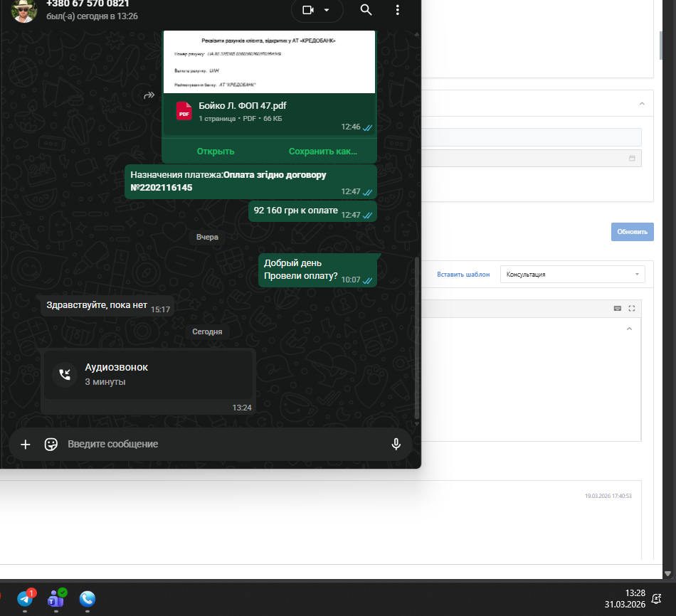Select the message '92 160 грн к оплате'
The width and height of the screenshot is (676, 616).
(312, 212)
